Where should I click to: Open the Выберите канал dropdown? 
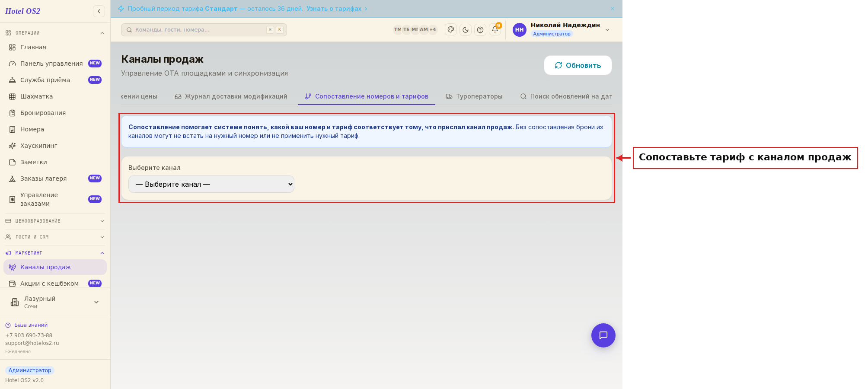tap(211, 184)
